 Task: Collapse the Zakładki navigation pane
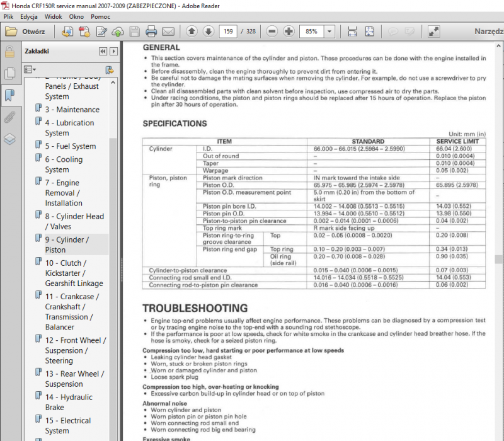click(103, 52)
